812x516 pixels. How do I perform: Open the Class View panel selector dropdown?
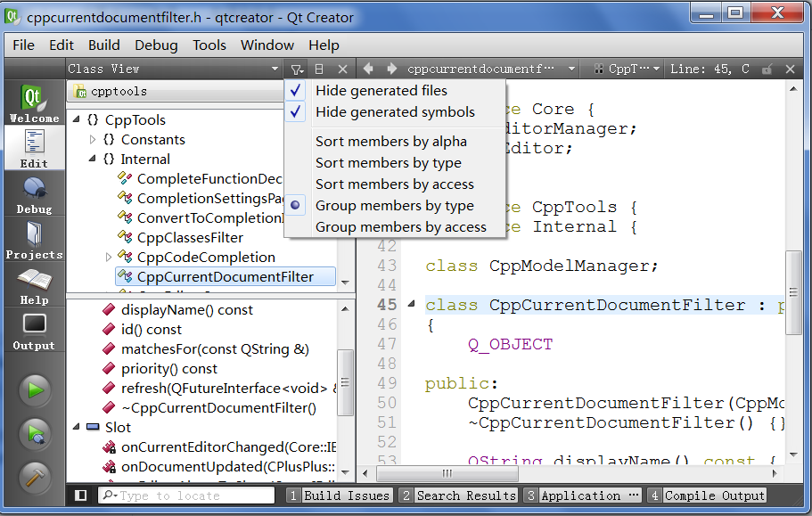coord(174,69)
